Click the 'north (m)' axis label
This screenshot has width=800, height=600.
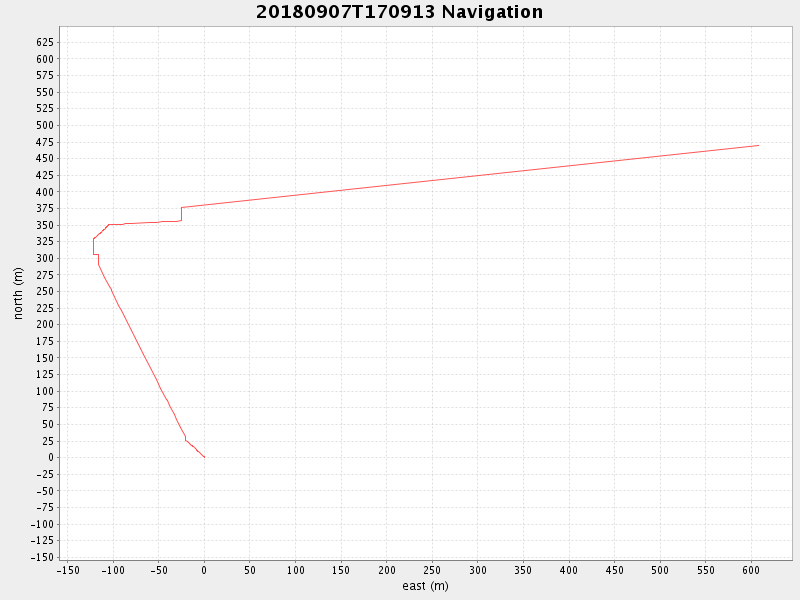[x=18, y=293]
